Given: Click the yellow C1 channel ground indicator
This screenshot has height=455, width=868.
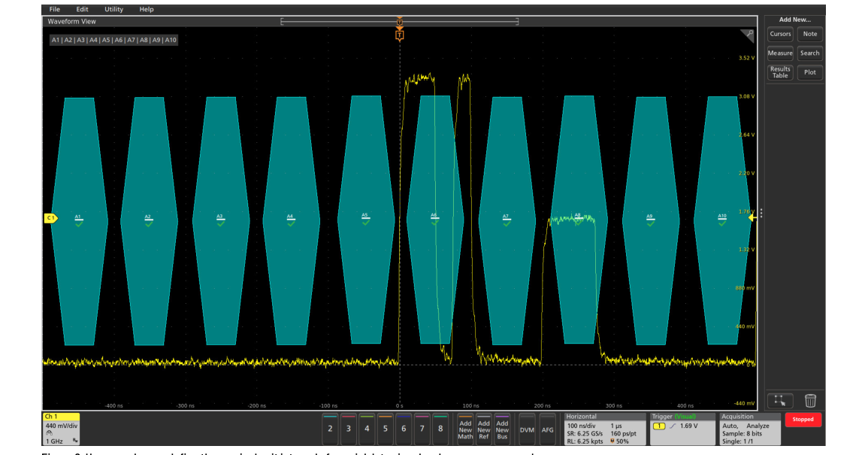Looking at the screenshot, I should (50, 218).
